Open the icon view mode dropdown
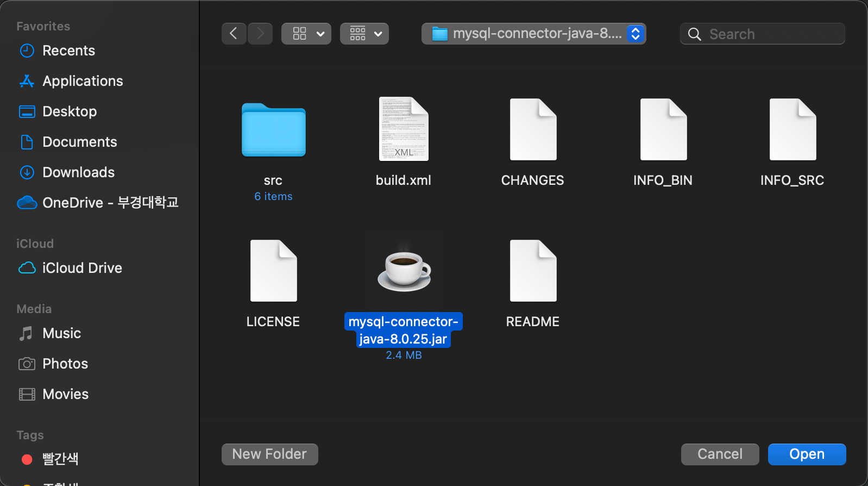Viewport: 868px width, 486px height. [306, 34]
